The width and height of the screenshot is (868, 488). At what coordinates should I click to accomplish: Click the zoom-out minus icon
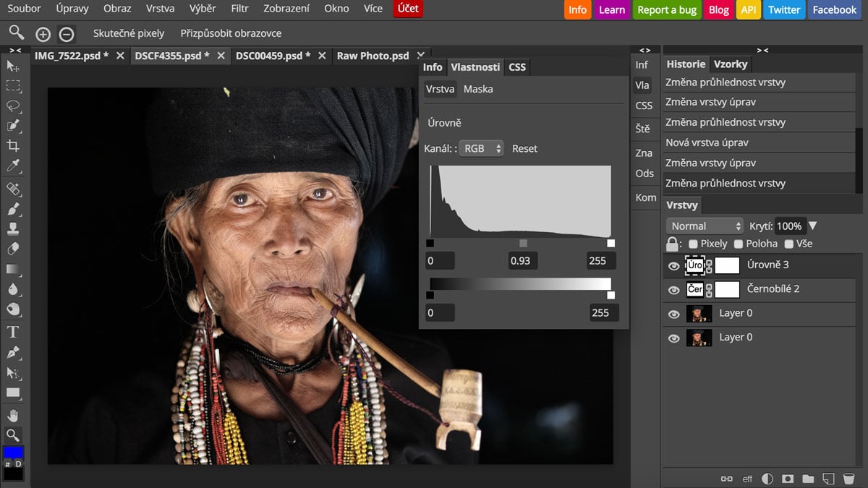pos(66,34)
